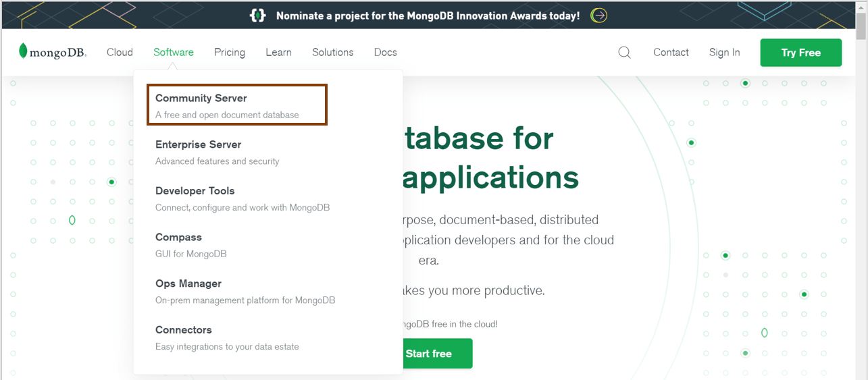Open the Solutions menu
Image resolution: width=868 pixels, height=380 pixels.
pos(332,52)
